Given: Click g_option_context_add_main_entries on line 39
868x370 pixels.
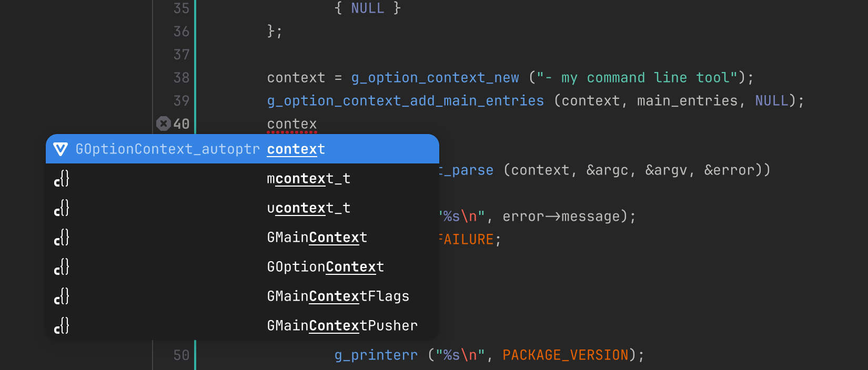Looking at the screenshot, I should coord(406,101).
